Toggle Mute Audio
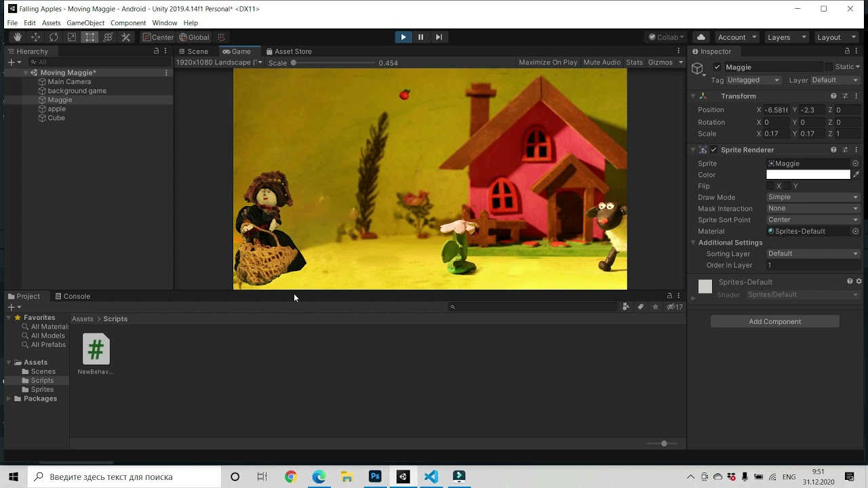The image size is (868, 488). tap(602, 62)
